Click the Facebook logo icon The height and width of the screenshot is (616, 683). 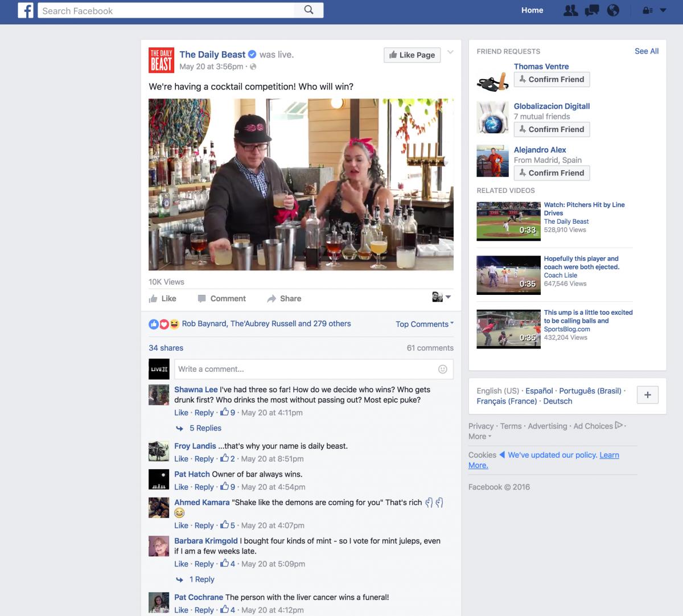(x=26, y=10)
